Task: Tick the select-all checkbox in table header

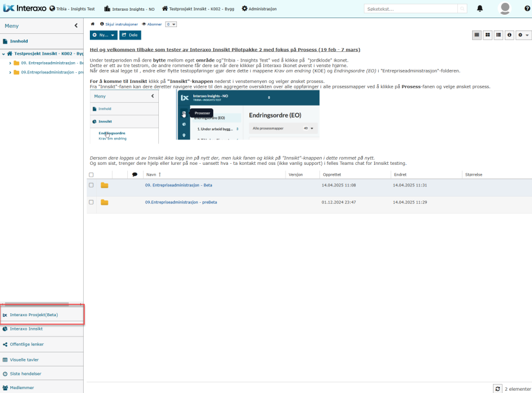Action: click(x=91, y=175)
